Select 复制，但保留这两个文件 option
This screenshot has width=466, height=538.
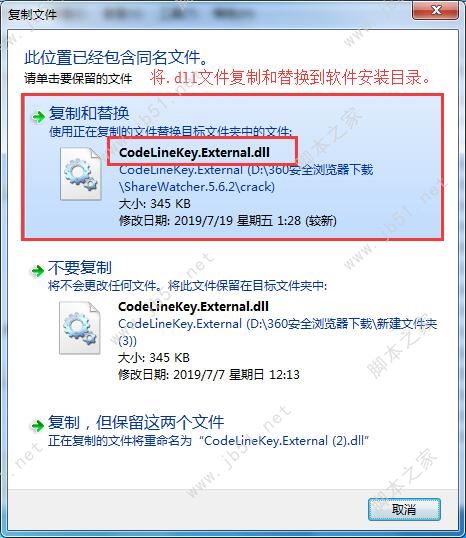[x=136, y=422]
